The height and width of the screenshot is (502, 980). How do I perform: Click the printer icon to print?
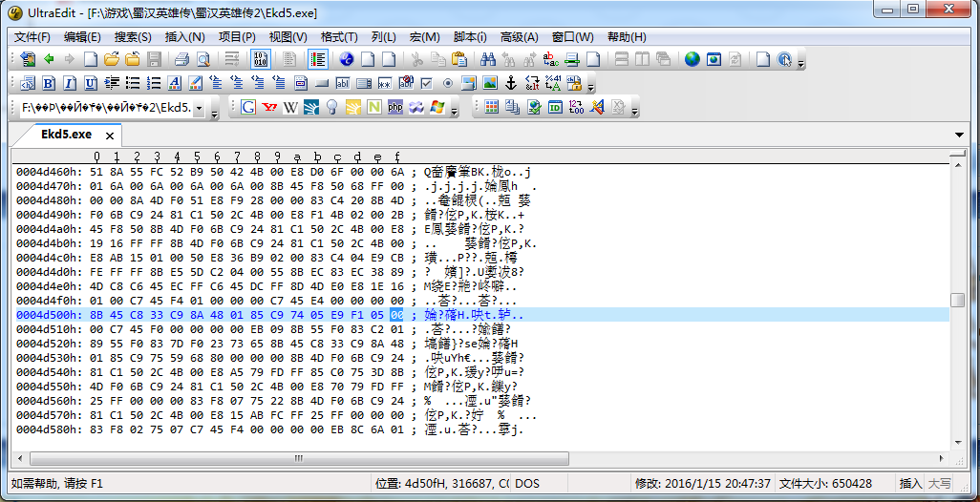tap(181, 59)
